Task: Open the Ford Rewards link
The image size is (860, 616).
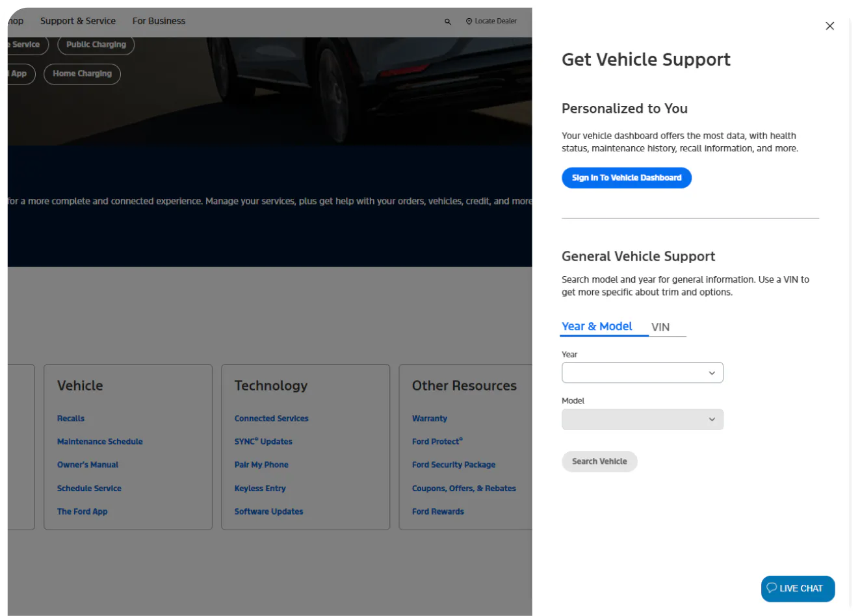Action: tap(438, 511)
